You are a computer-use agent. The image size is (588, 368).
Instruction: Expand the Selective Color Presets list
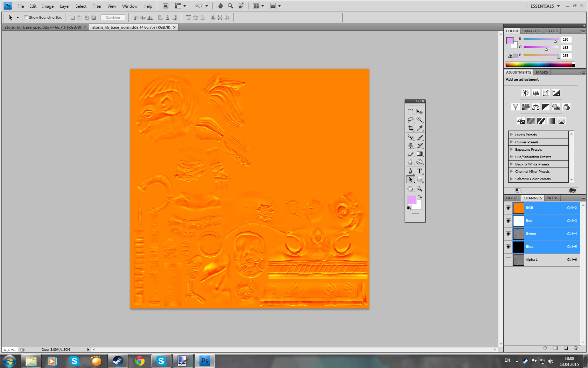[x=511, y=179]
